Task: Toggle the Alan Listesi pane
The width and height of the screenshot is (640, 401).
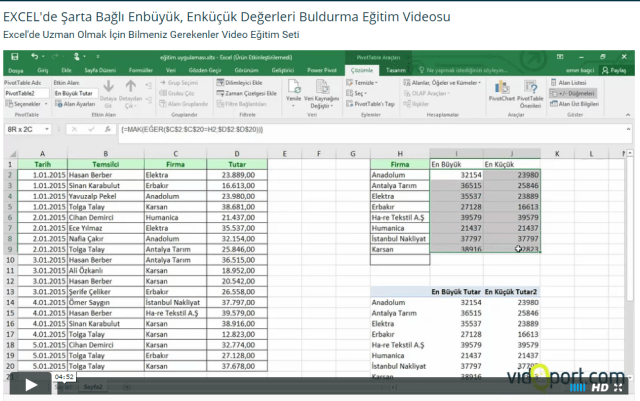Action: [569, 82]
